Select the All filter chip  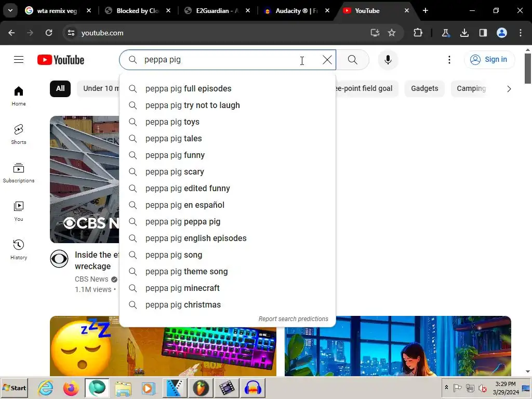[x=60, y=88]
